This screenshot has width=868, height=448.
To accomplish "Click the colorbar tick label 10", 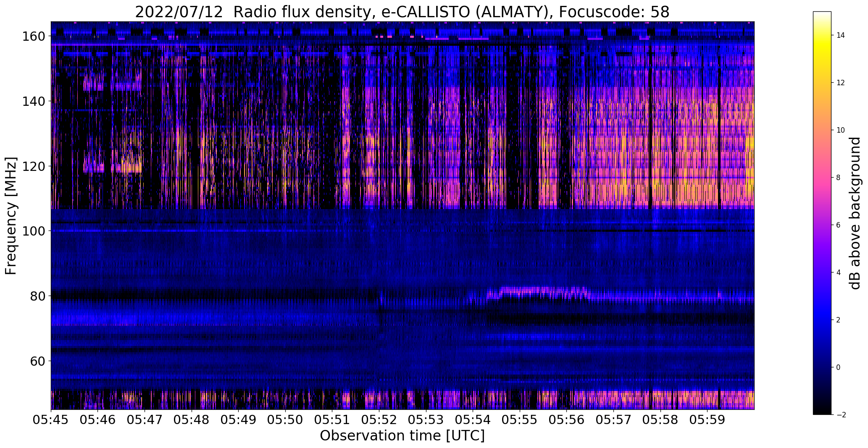I will pyautogui.click(x=841, y=130).
